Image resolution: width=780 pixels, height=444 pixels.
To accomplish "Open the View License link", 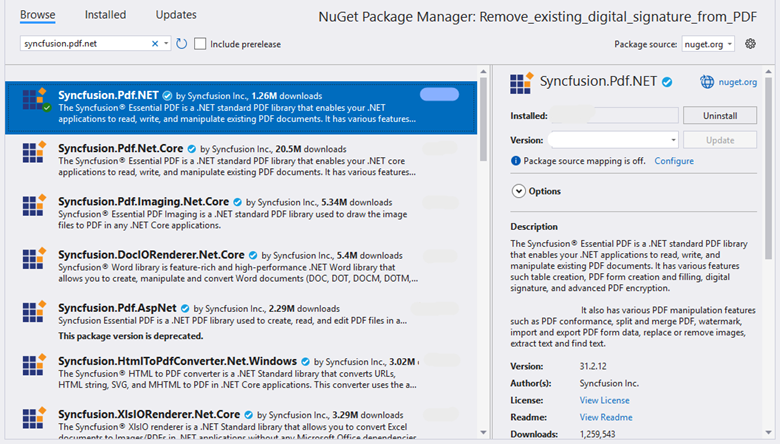I will (604, 400).
